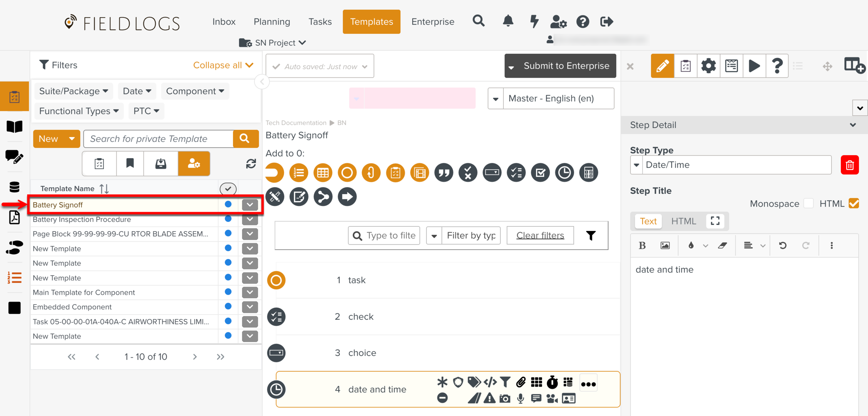Go to the Planning menu
The width and height of the screenshot is (868, 416).
pyautogui.click(x=272, y=22)
